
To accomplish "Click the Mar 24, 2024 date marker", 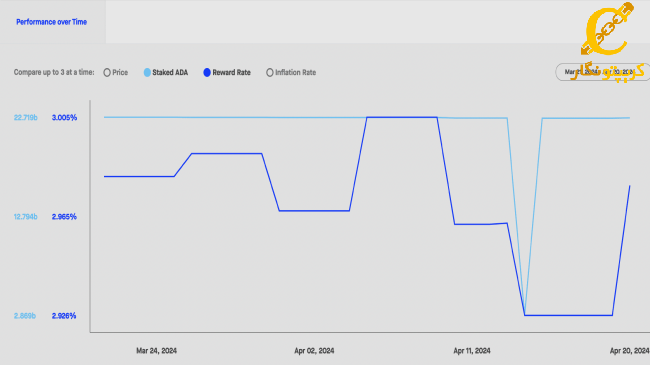I will [156, 351].
